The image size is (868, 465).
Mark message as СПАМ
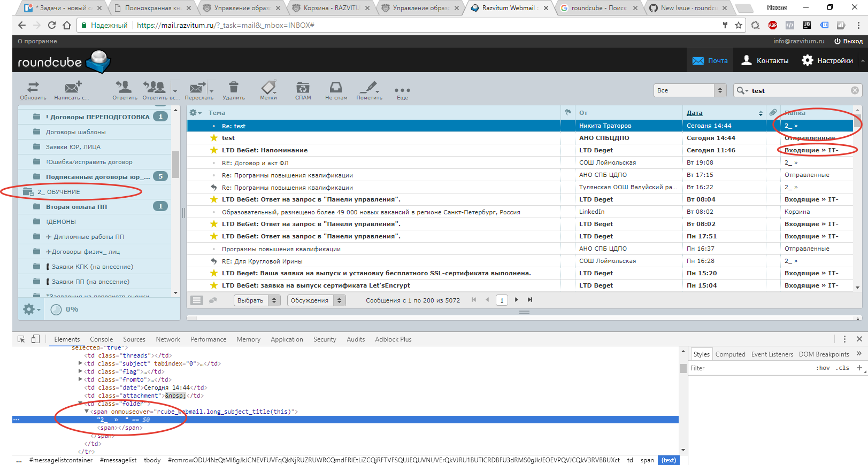click(x=303, y=90)
